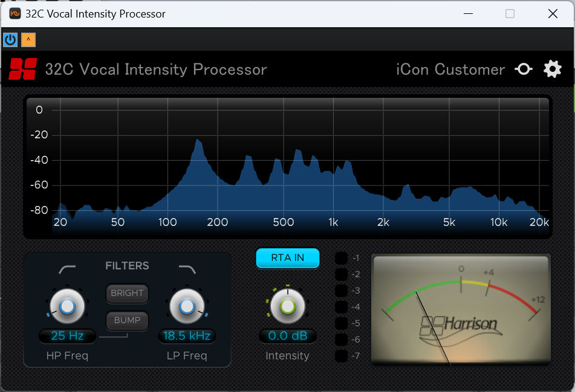Enable the BUMP filter
The height and width of the screenshot is (392, 575).
pos(127,320)
